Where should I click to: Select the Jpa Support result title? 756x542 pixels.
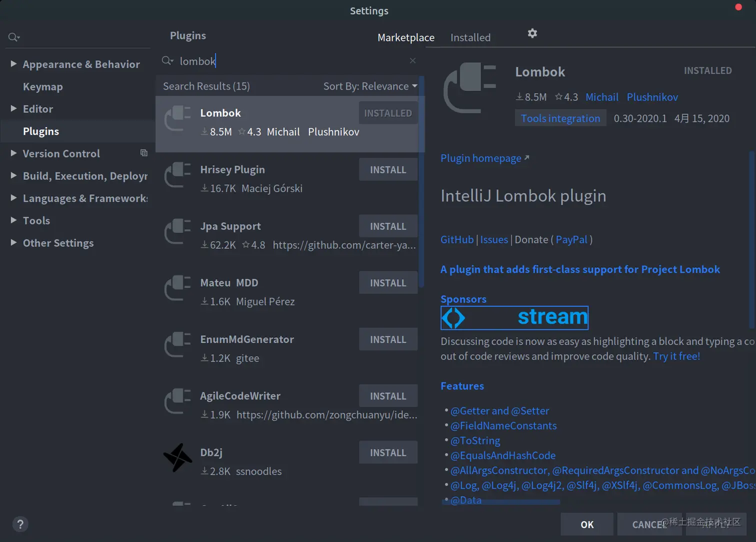pos(230,226)
